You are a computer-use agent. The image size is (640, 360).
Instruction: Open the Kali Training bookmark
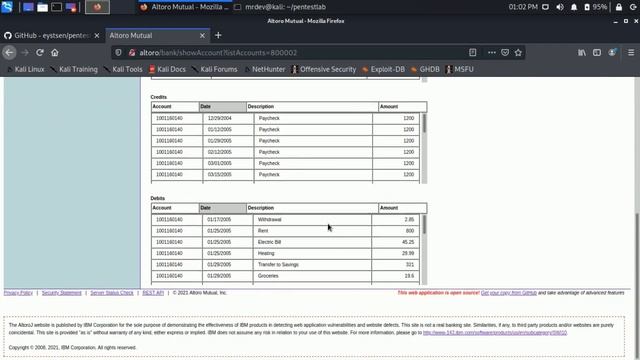click(x=74, y=69)
